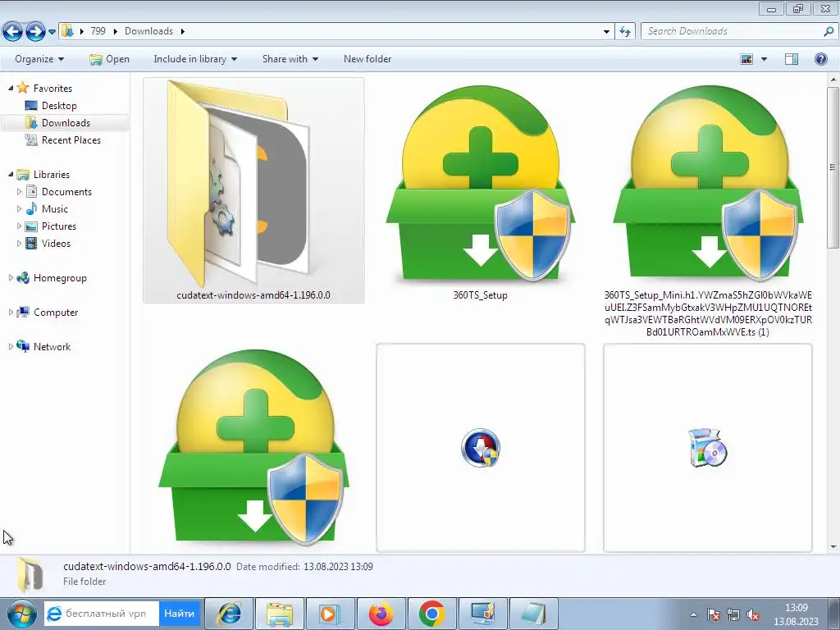
Task: Change your view icon button
Action: (746, 59)
